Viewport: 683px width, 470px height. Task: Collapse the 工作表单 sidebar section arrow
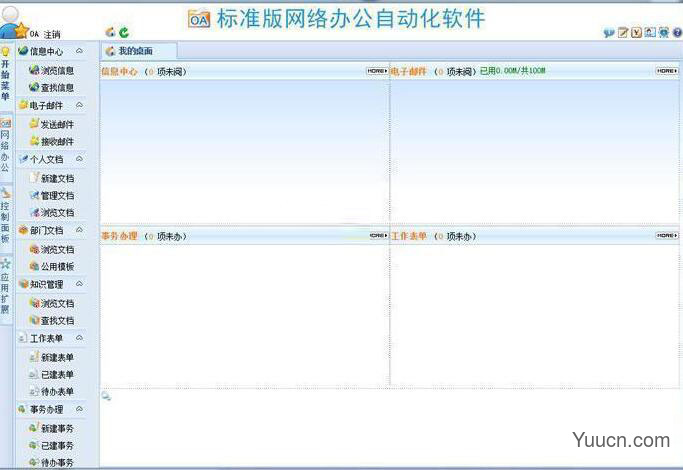click(x=79, y=338)
